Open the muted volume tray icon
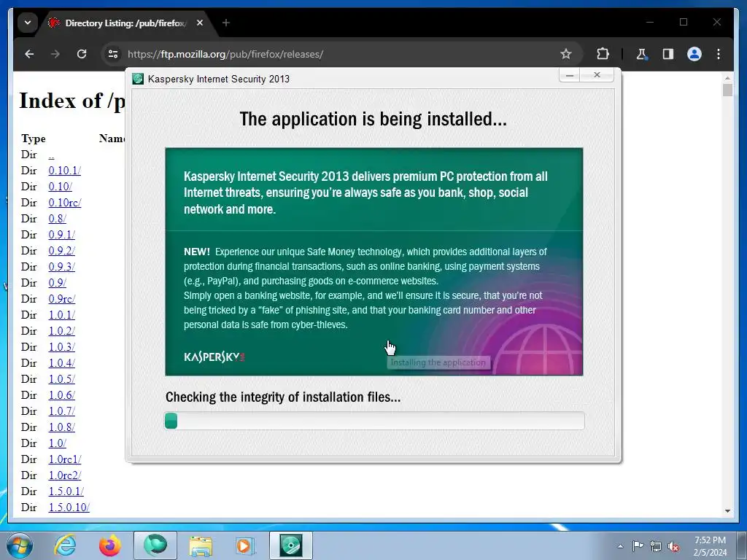 pos(673,546)
